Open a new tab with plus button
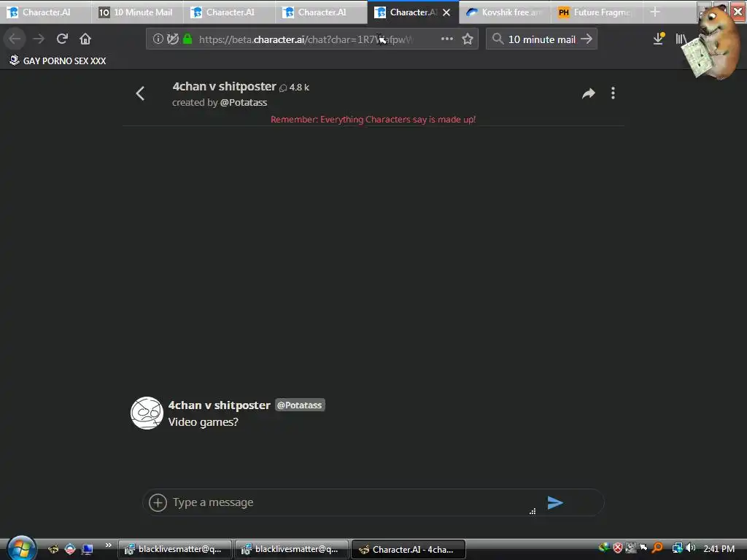The width and height of the screenshot is (747, 560). click(655, 12)
